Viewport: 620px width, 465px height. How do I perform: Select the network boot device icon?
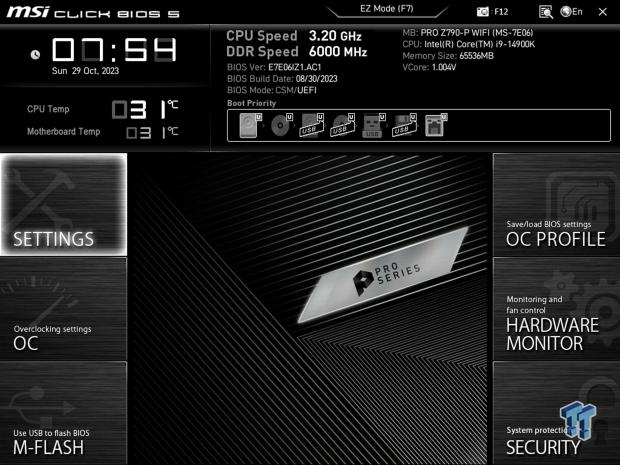(x=436, y=125)
